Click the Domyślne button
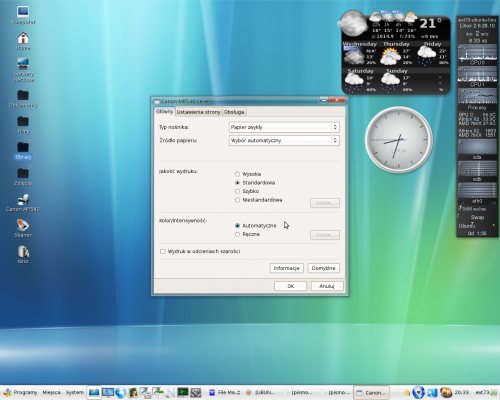Screen dimensions: 500x400 pos(323,268)
